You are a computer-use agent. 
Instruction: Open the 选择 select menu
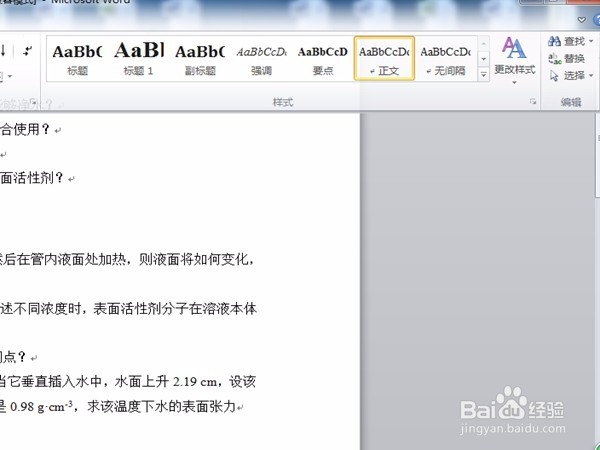tap(571, 75)
